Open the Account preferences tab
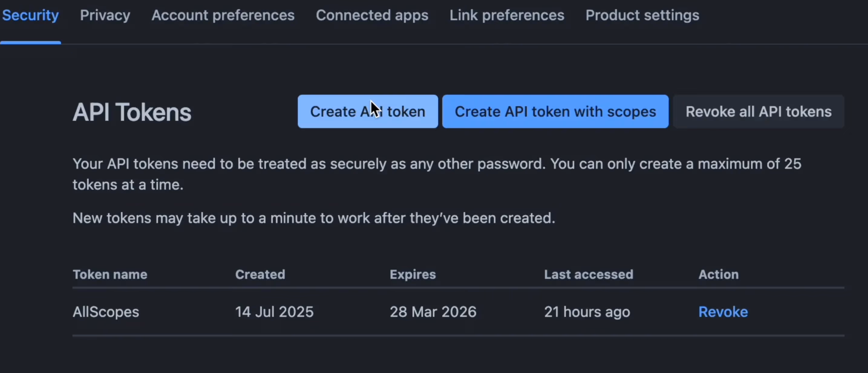 [x=223, y=15]
